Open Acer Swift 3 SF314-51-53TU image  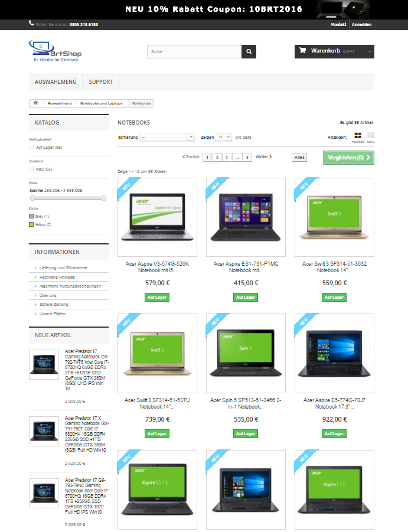pos(158,353)
